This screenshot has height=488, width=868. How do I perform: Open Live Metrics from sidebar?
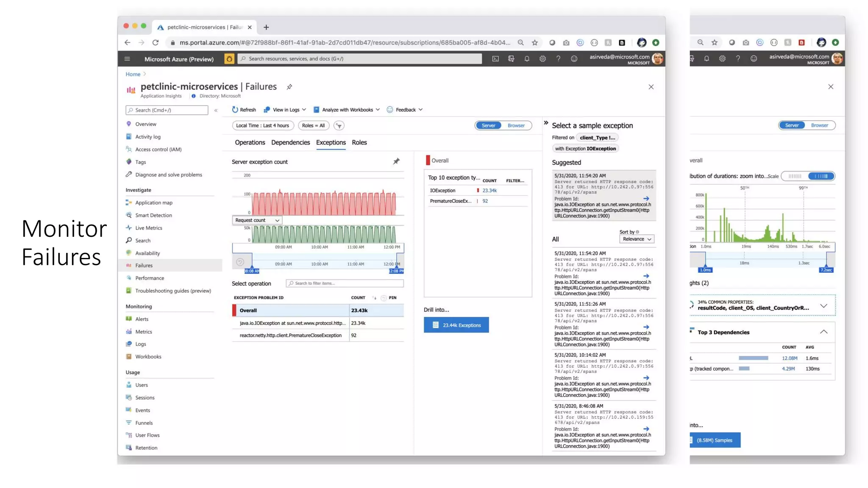pos(148,228)
